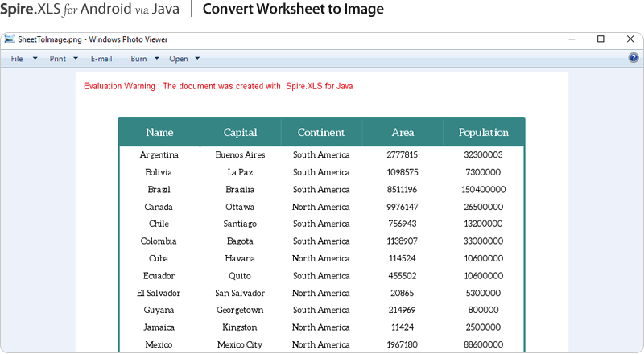Expand the arrow next to Open

point(197,59)
